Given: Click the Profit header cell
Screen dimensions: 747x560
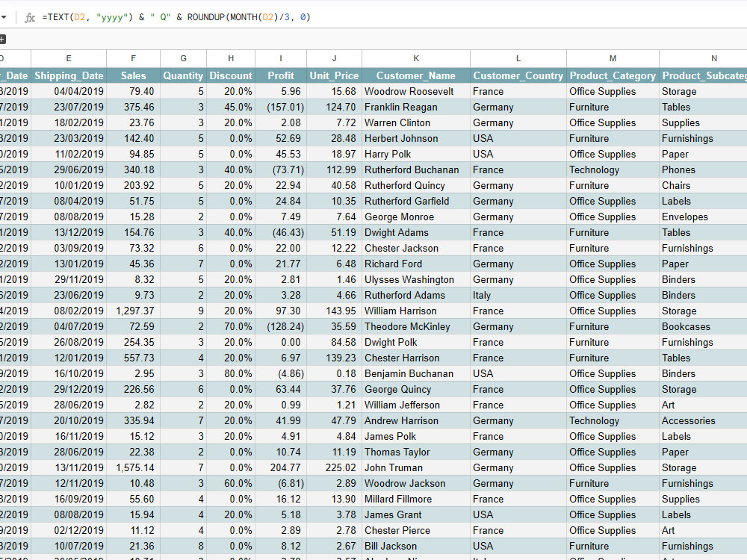Looking at the screenshot, I should 281,75.
